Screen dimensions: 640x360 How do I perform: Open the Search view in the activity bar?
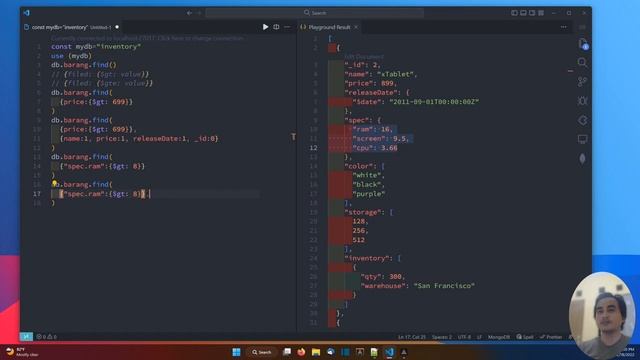point(582,62)
